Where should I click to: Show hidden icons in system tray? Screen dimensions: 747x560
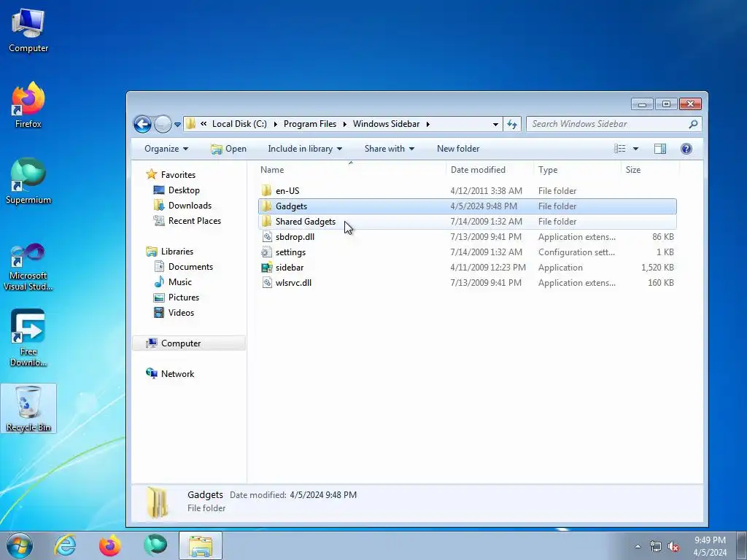(638, 546)
